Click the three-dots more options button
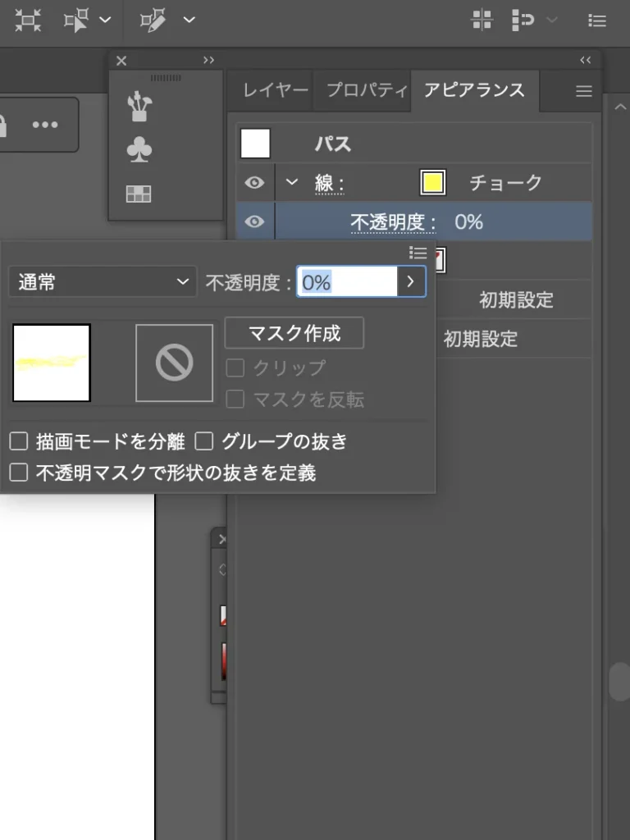Viewport: 630px width, 840px height. (x=45, y=125)
